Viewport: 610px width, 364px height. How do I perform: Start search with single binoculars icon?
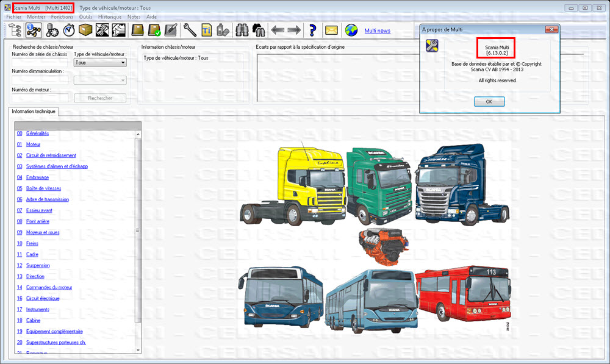242,30
